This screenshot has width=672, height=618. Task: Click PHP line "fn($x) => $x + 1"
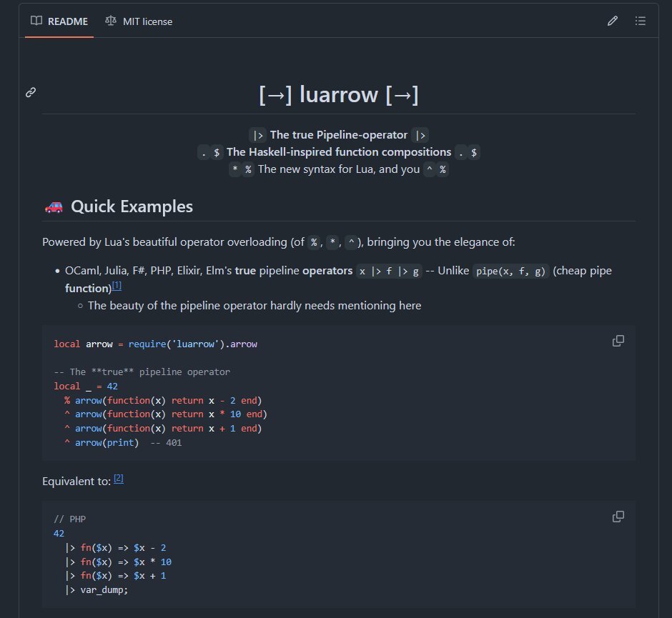click(x=116, y=576)
